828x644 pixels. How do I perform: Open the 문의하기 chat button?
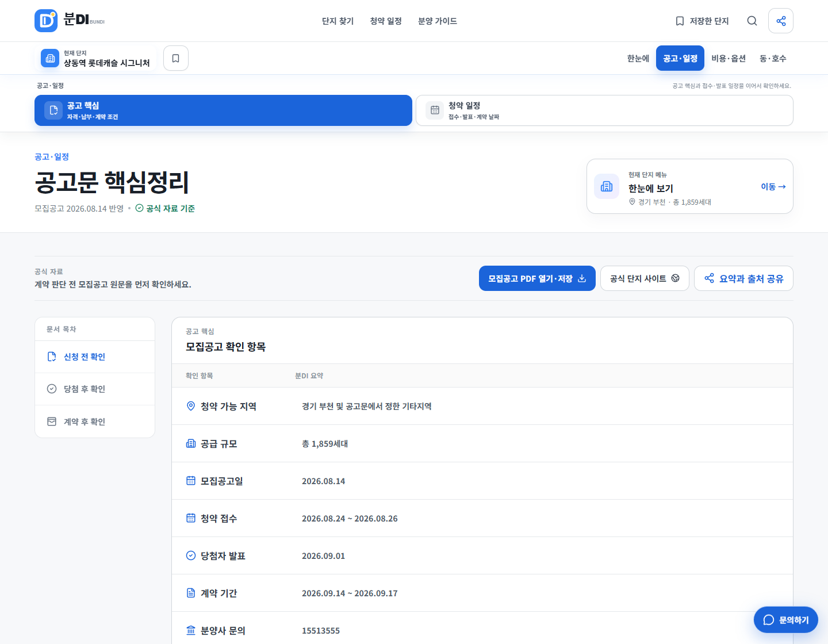(786, 620)
